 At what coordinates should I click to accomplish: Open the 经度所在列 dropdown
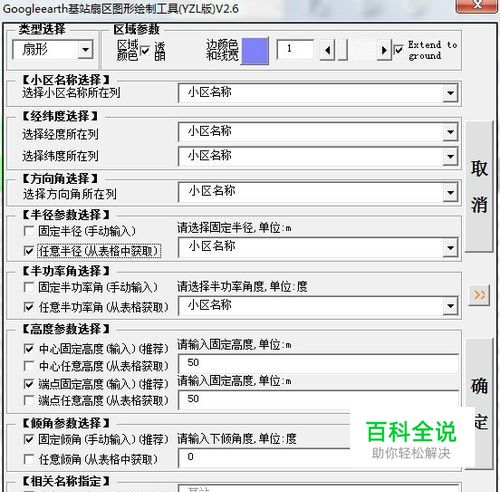coord(450,132)
